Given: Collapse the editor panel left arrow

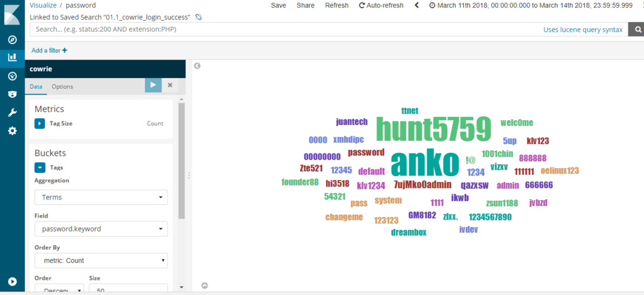Looking at the screenshot, I should pyautogui.click(x=197, y=66).
